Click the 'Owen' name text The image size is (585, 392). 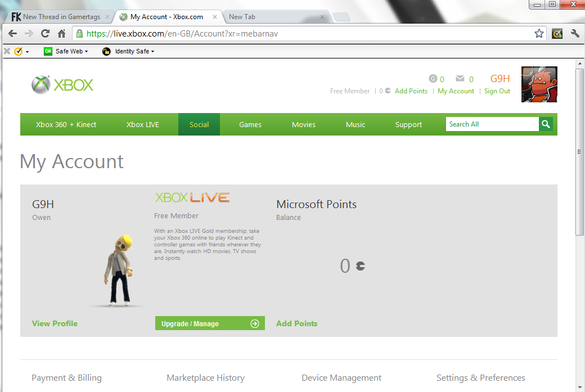click(x=41, y=218)
